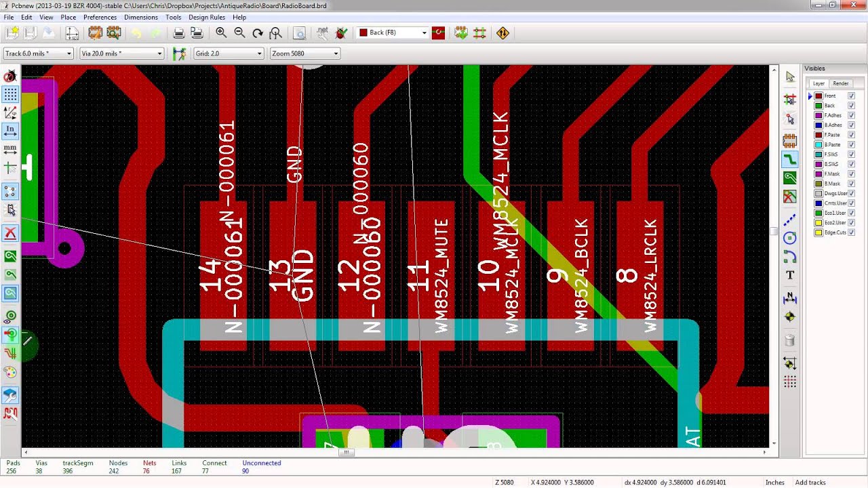Switch units to millimeters icon
The width and height of the screenshot is (868, 488).
[10, 148]
